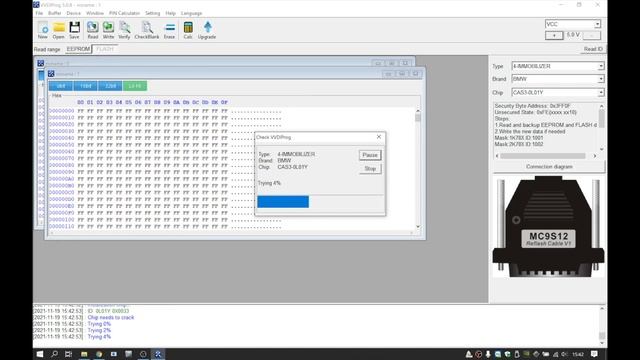Click the info panel horizontal scrollbar
640x360 pixels.
tap(546, 156)
